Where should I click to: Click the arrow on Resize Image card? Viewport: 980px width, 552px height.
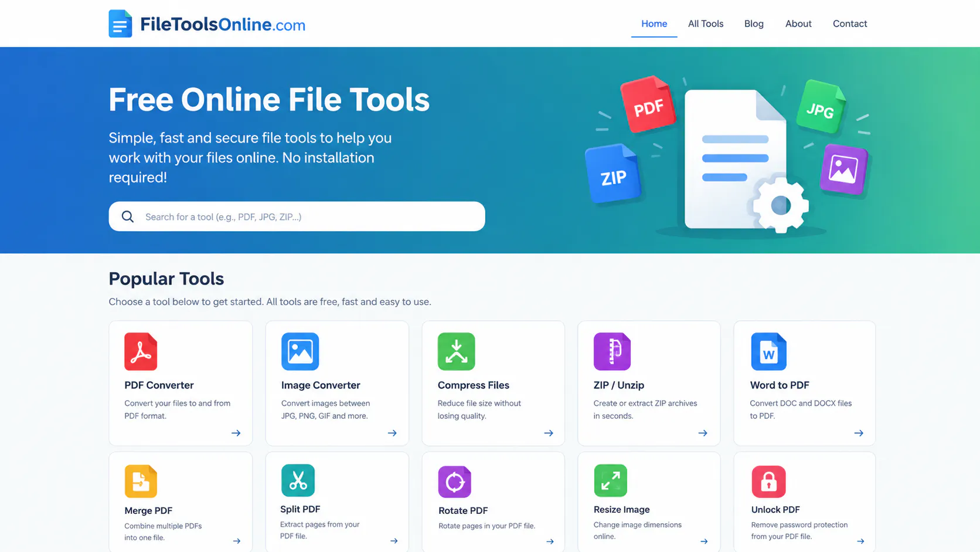tap(704, 541)
